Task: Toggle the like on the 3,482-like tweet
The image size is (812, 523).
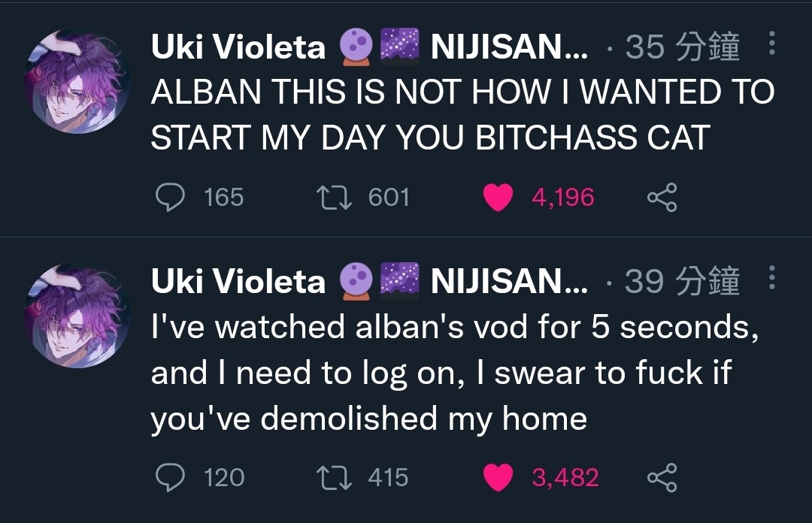Action: 498,477
